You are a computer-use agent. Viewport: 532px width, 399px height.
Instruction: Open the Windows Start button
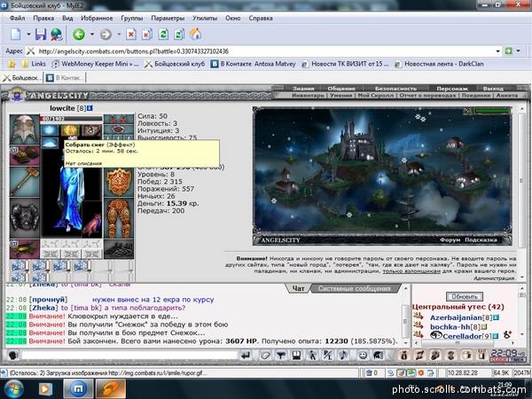(13, 389)
